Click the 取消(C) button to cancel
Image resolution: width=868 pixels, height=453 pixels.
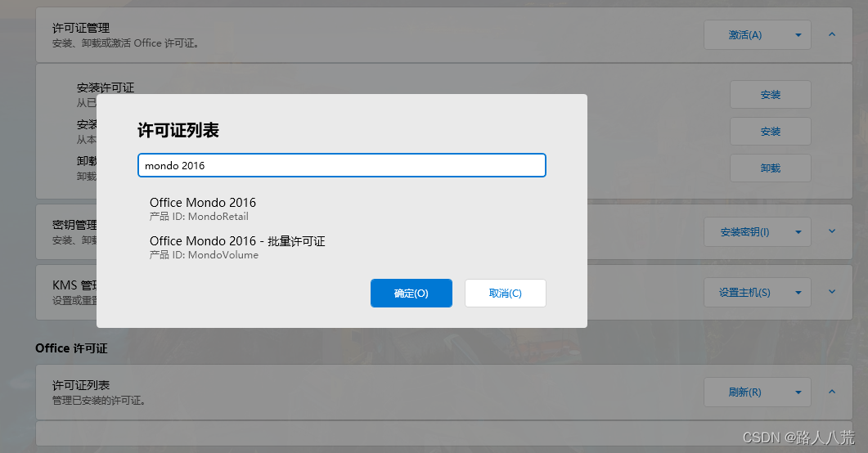pos(506,294)
